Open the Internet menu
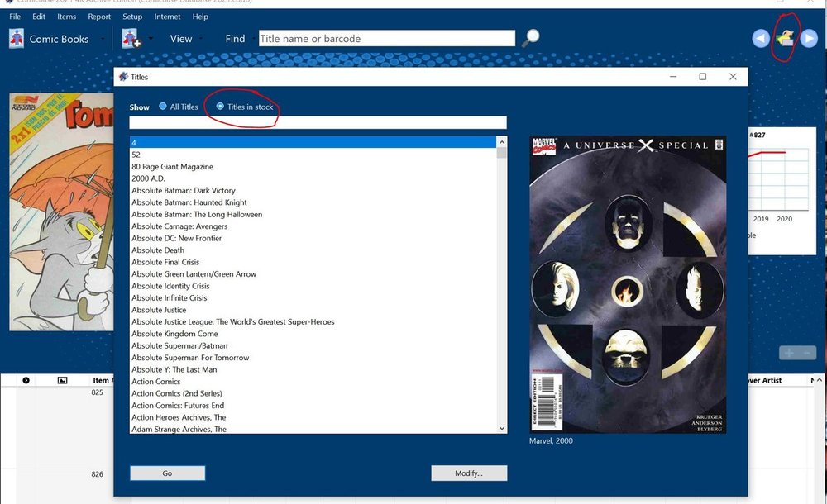 [168, 17]
